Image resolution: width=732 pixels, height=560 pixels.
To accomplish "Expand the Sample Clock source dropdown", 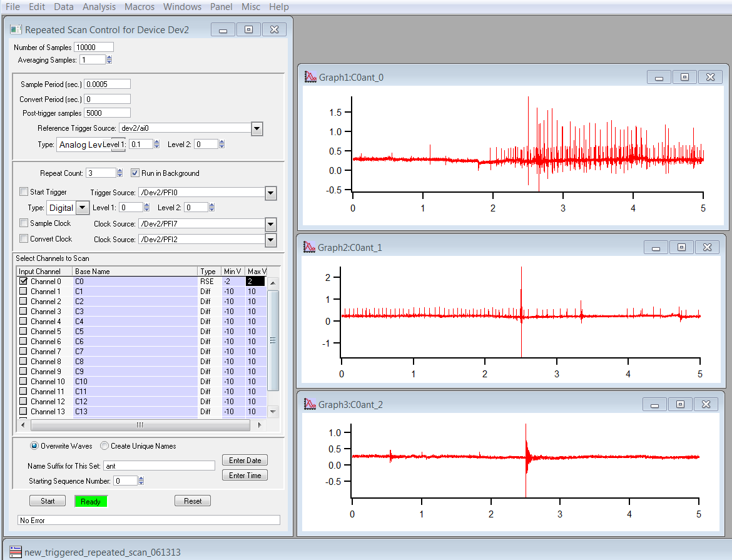I will coord(270,224).
